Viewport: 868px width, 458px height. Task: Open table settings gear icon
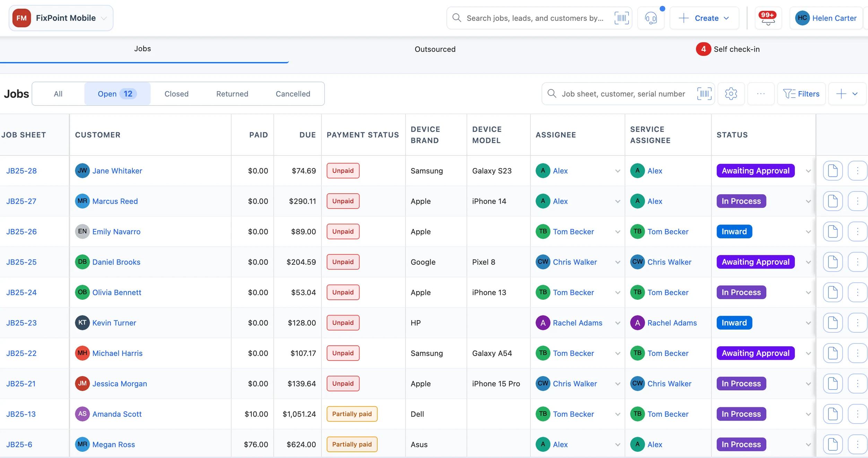[731, 94]
